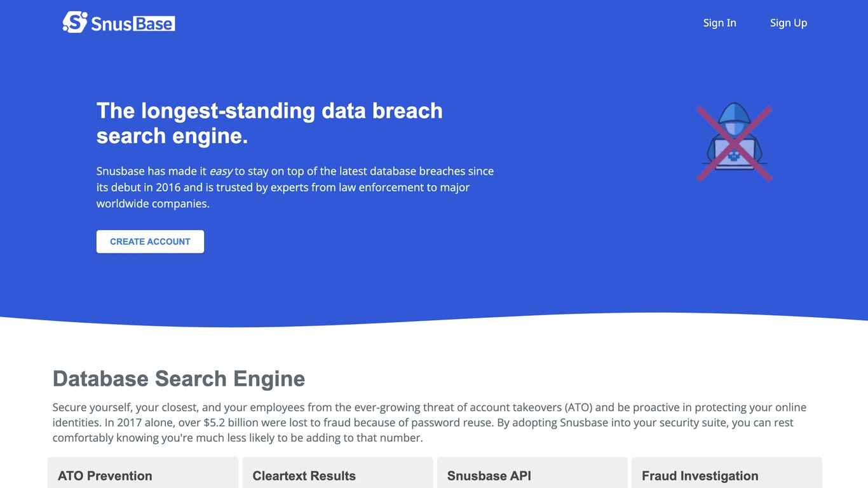Click the italic word "easy"
The width and height of the screenshot is (868, 488).
[x=221, y=171]
